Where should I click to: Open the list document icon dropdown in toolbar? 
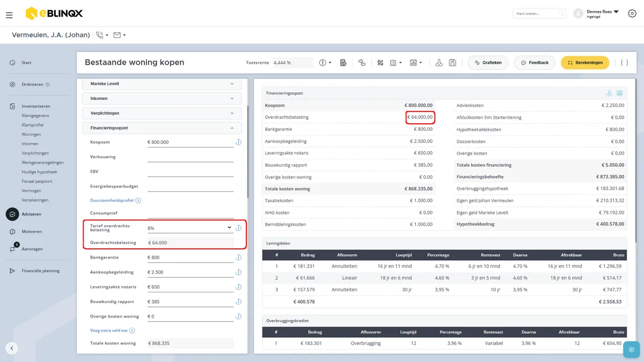click(x=396, y=63)
